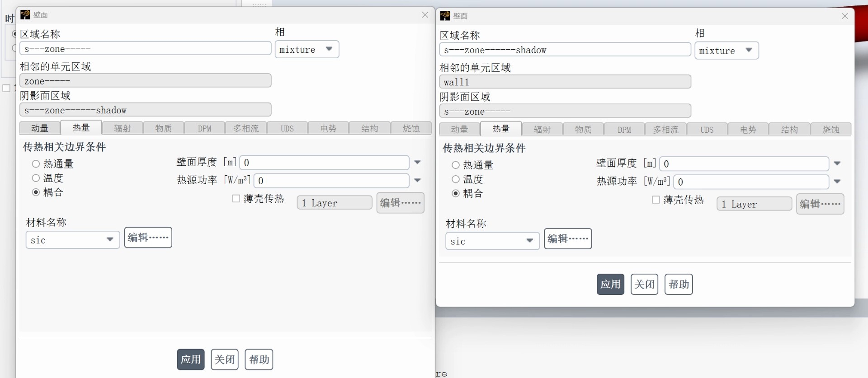Screen dimensions: 868x378
Task: Select 耦合 radio in right shadow dialog
Action: tap(456, 193)
